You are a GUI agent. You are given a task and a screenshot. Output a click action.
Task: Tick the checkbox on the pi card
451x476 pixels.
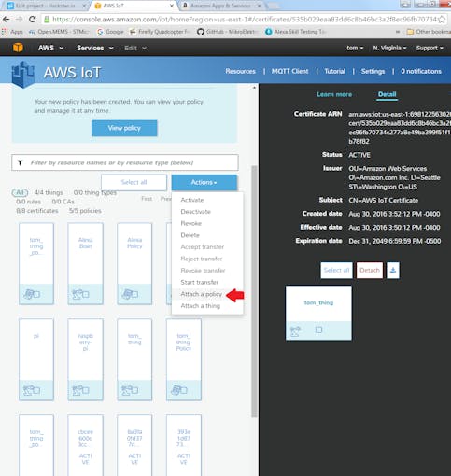pos(36,390)
